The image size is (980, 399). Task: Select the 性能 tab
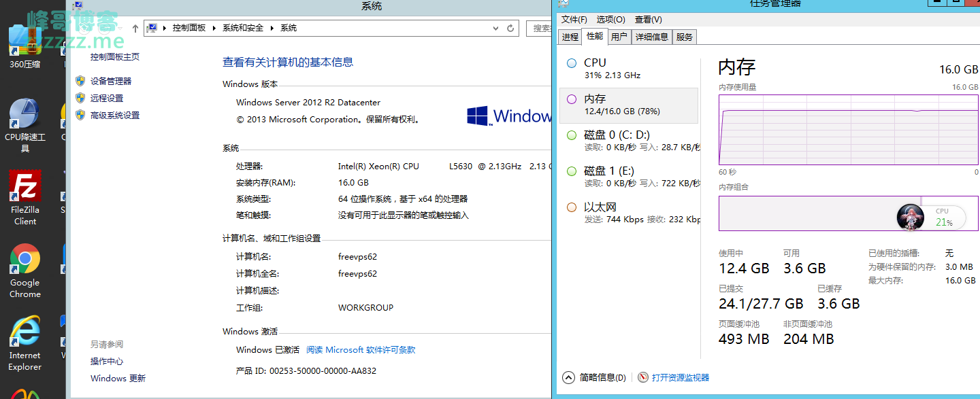tap(595, 36)
